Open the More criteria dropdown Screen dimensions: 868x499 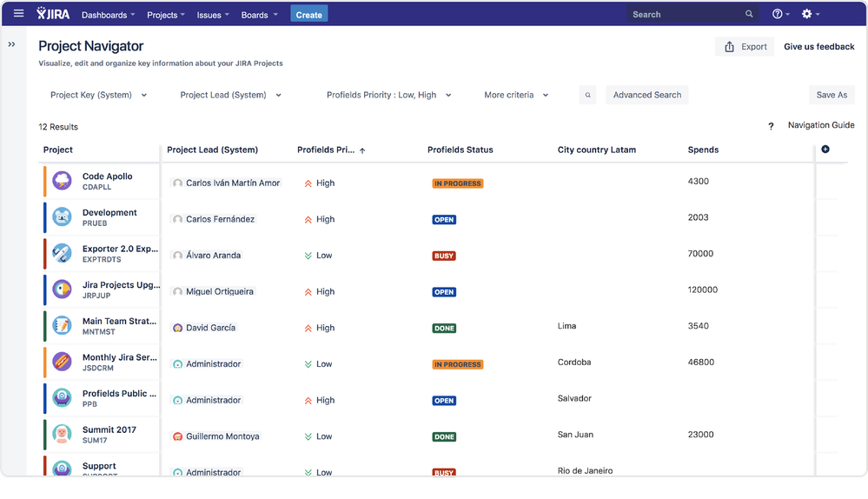point(516,95)
